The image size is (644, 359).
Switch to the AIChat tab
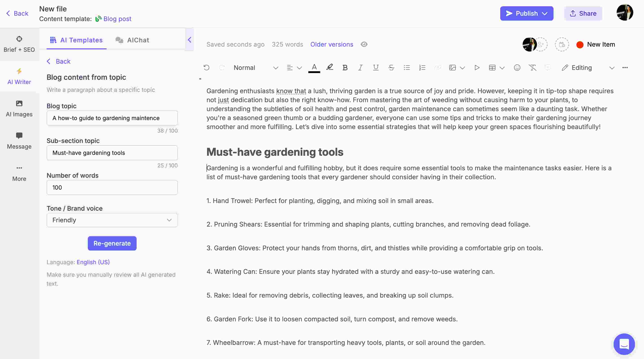[x=132, y=40]
